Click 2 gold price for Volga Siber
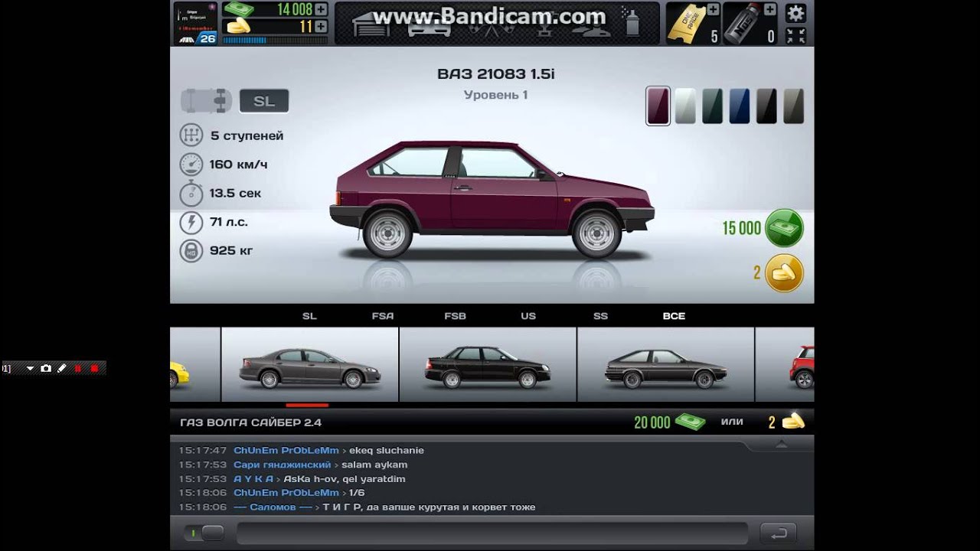Image resolution: width=980 pixels, height=551 pixels. [x=786, y=422]
